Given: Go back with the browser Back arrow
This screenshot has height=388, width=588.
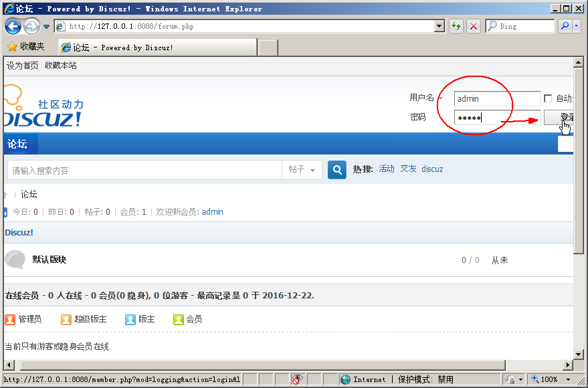Looking at the screenshot, I should [x=13, y=26].
